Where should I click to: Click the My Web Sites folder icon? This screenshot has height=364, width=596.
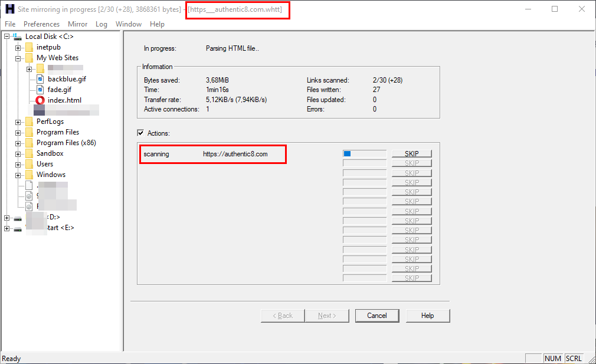point(29,58)
